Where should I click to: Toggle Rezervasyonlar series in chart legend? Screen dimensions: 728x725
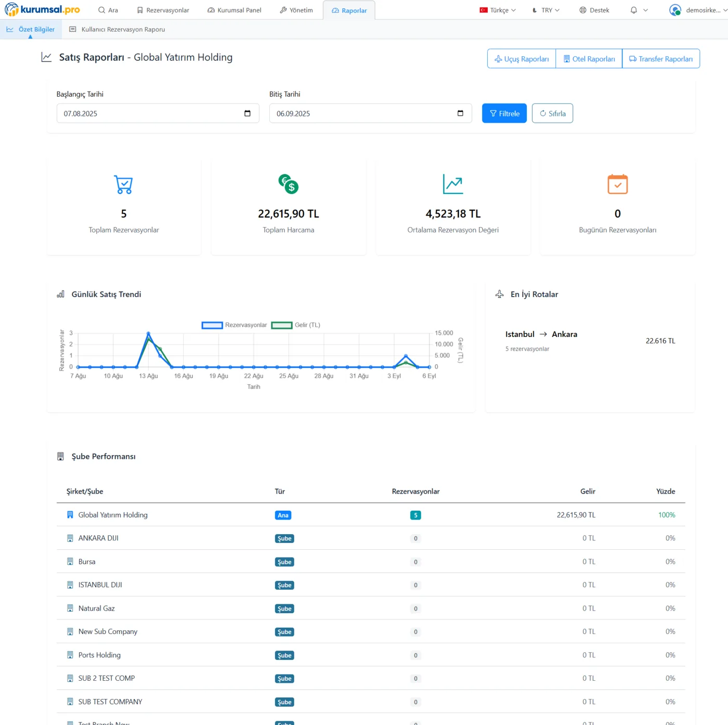(x=234, y=325)
